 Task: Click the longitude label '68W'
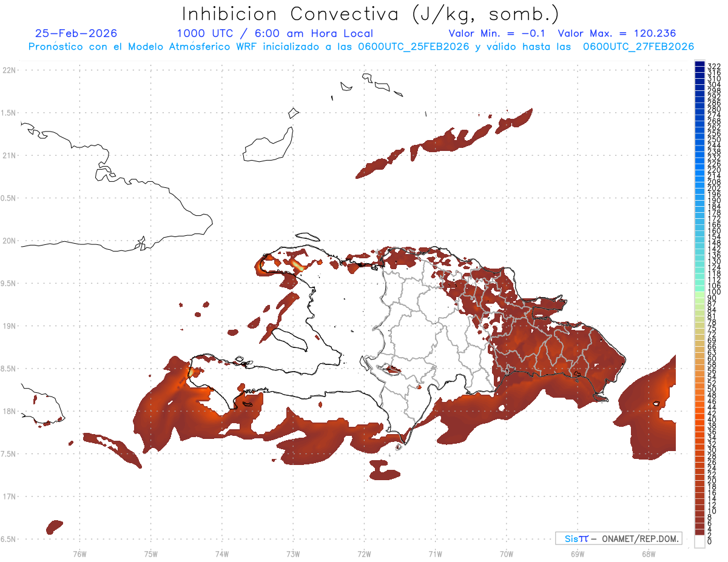coord(649,553)
